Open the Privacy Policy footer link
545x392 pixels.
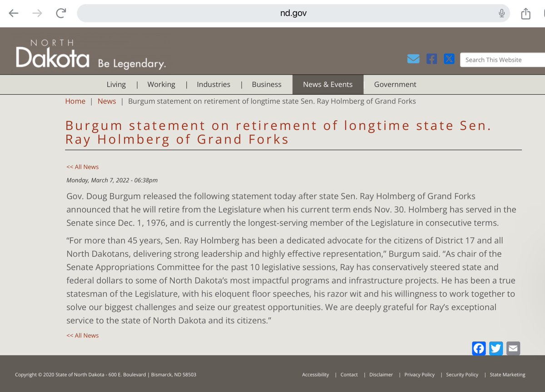pyautogui.click(x=420, y=375)
